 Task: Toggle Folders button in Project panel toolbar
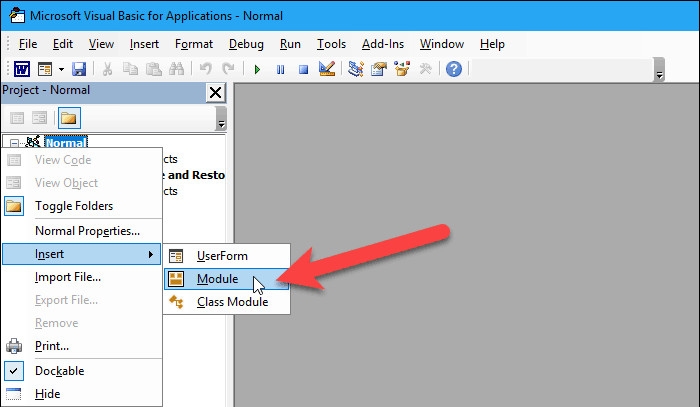(x=69, y=118)
